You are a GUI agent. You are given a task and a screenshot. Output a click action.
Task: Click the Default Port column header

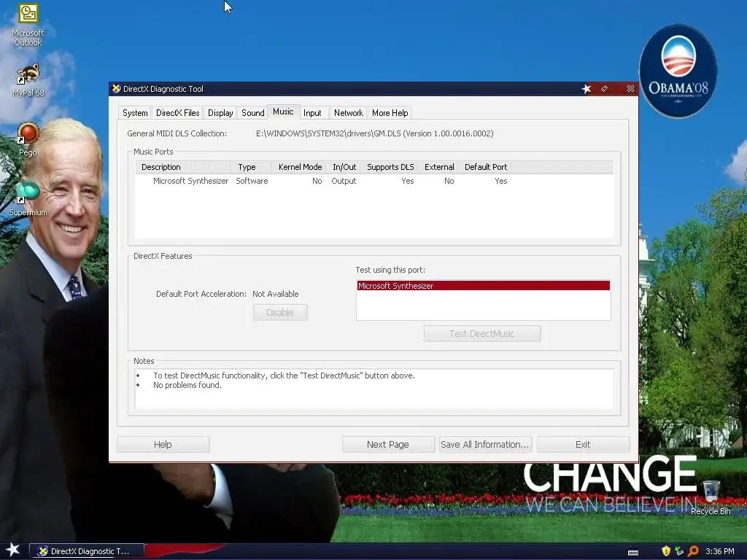click(485, 167)
